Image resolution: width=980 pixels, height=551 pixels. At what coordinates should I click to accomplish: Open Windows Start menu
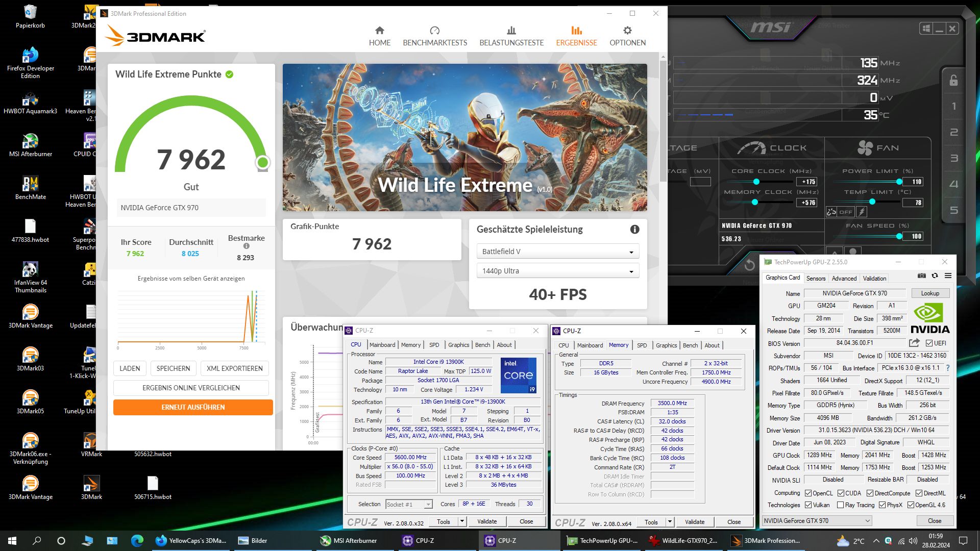[12, 541]
